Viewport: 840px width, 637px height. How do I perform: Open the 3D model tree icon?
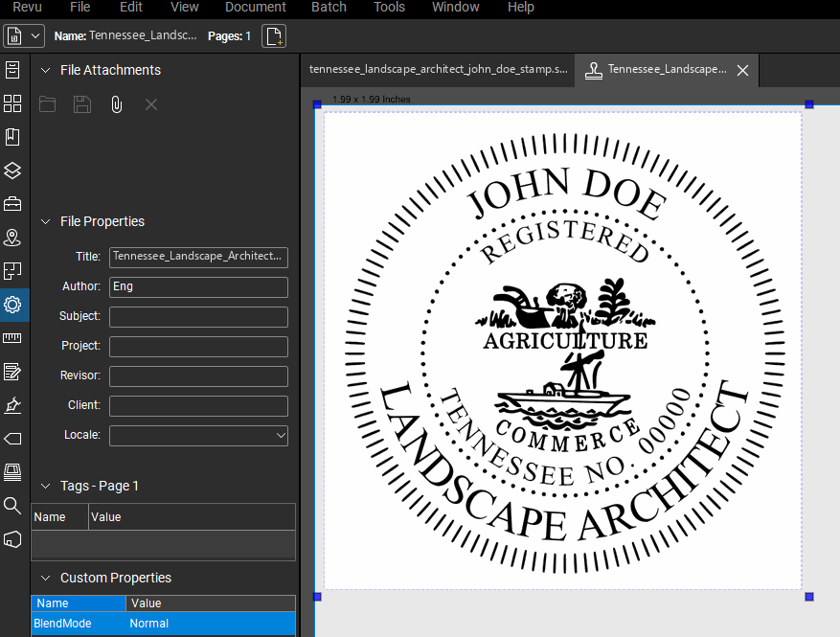[x=12, y=539]
